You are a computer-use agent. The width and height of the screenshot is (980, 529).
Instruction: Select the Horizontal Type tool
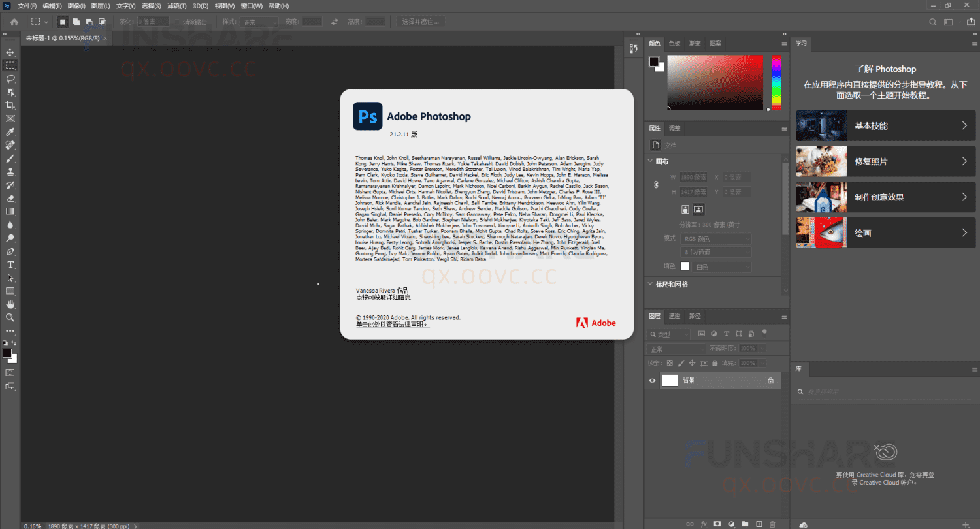click(x=10, y=264)
